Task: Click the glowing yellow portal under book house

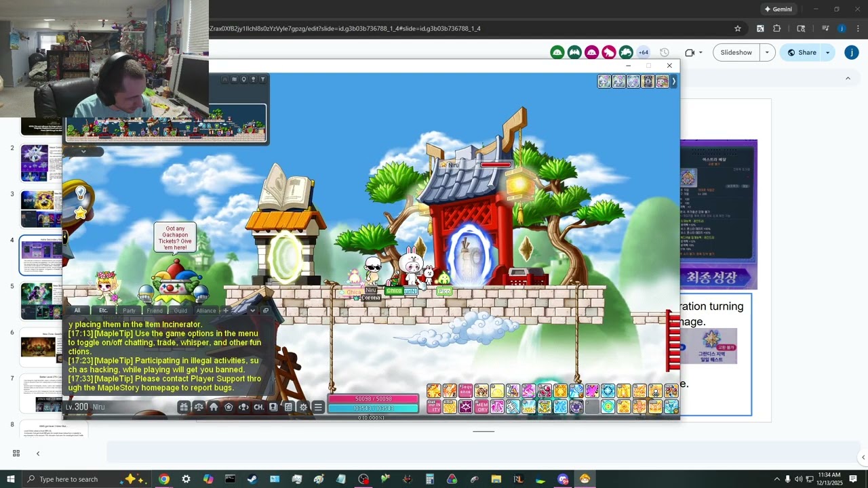Action: [x=286, y=258]
